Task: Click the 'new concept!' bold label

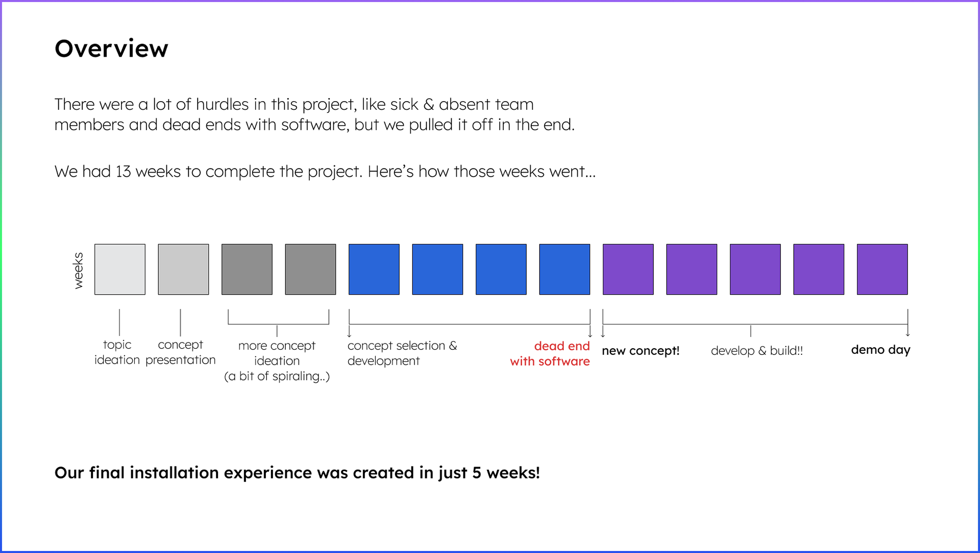Action: tap(641, 351)
